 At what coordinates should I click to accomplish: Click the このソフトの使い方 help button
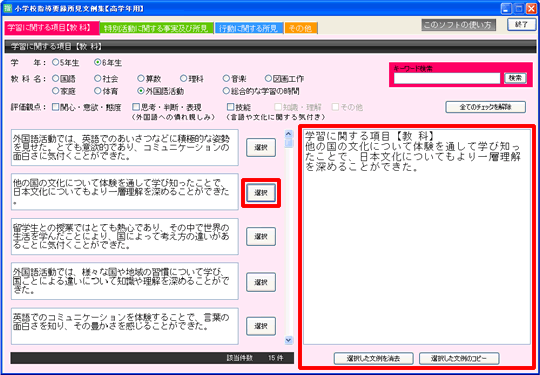tap(458, 25)
